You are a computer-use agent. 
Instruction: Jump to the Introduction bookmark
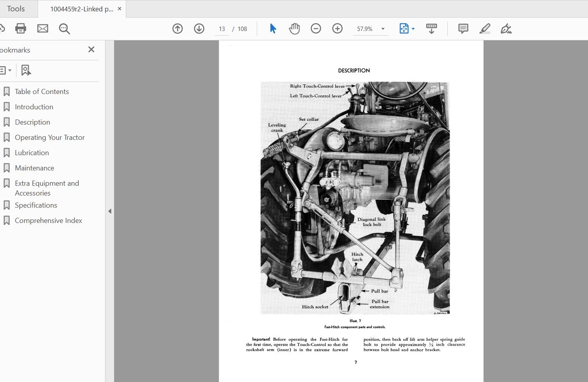(x=34, y=107)
